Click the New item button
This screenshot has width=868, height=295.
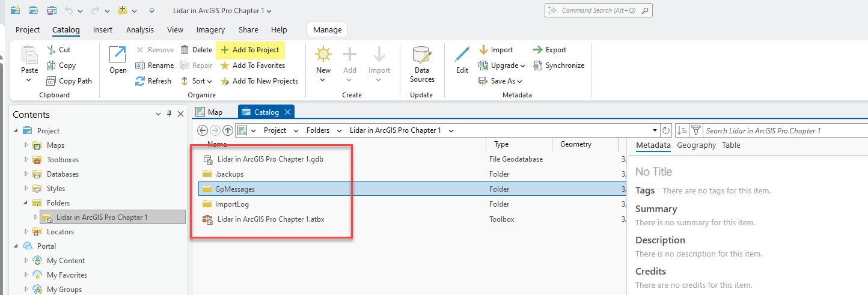click(x=323, y=62)
